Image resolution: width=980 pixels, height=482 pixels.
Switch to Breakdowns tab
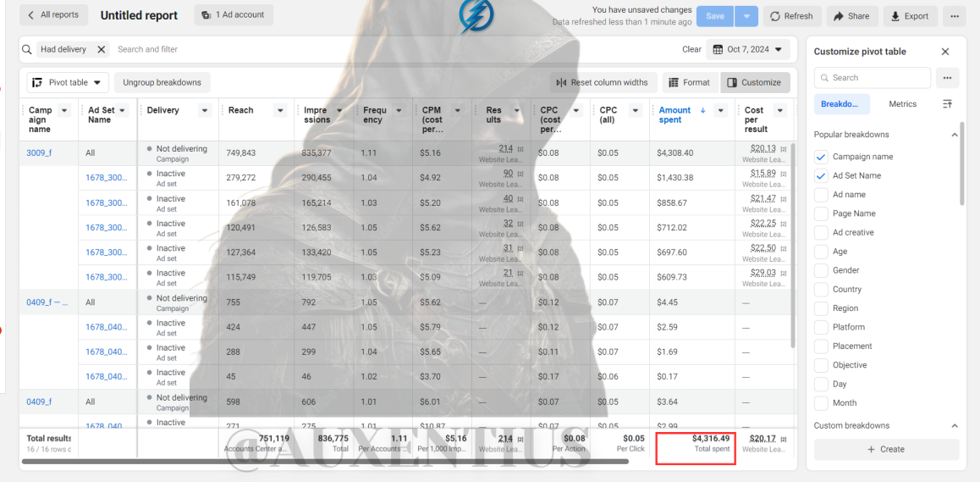click(842, 104)
